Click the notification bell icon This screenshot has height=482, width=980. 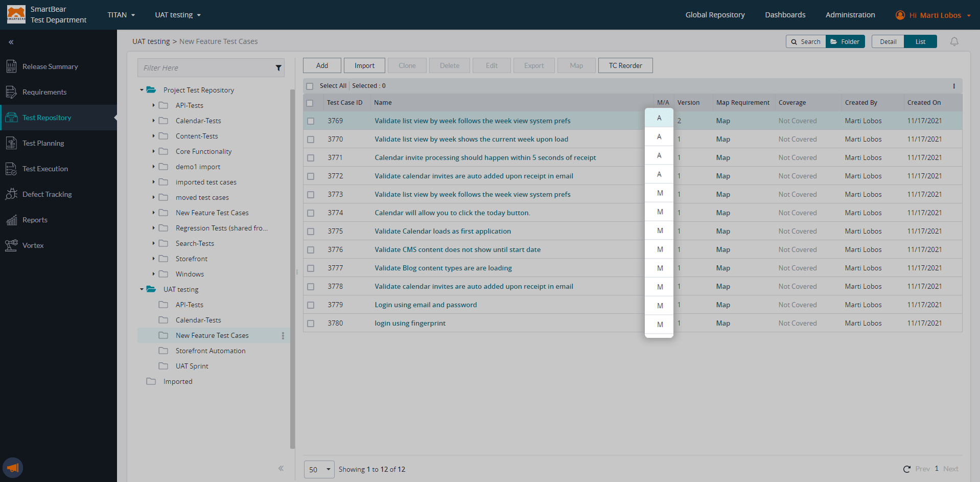coord(954,42)
